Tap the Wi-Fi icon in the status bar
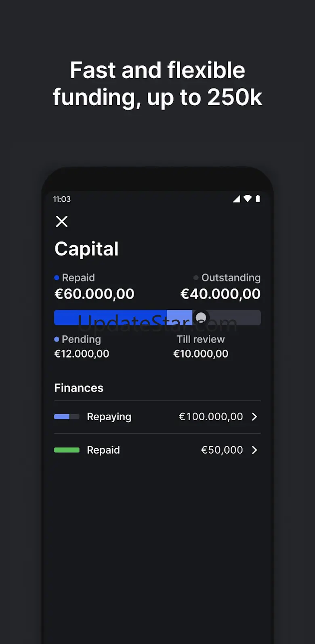This screenshot has width=315, height=644. pos(248,198)
